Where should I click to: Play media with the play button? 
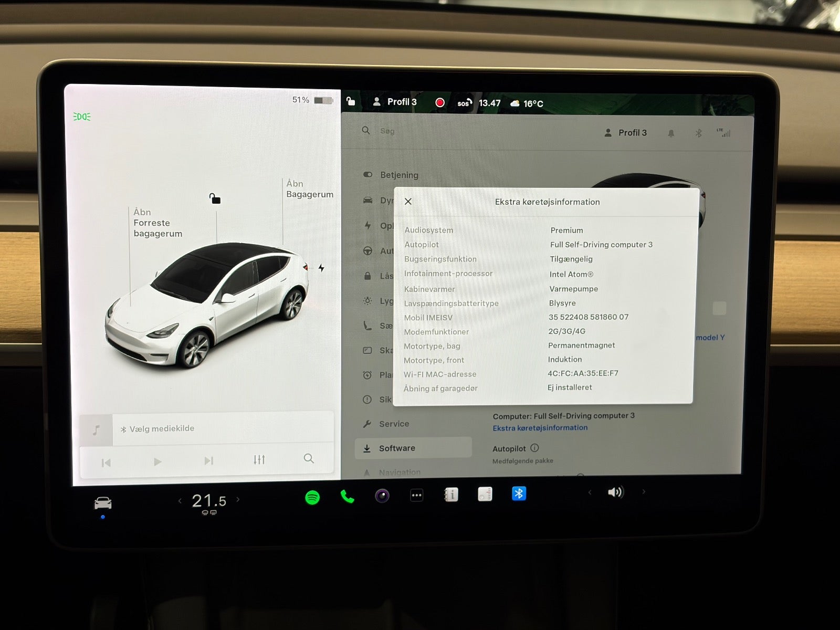click(157, 460)
